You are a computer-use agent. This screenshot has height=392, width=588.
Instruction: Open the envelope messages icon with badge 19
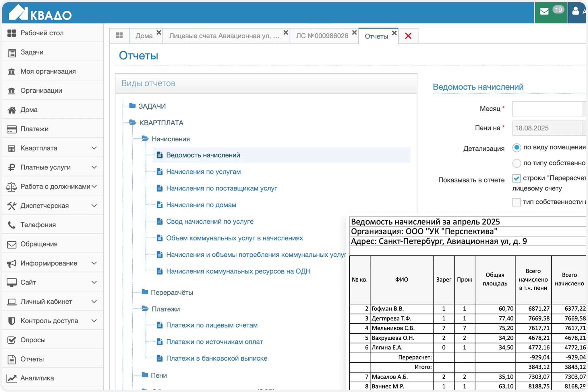pyautogui.click(x=545, y=11)
